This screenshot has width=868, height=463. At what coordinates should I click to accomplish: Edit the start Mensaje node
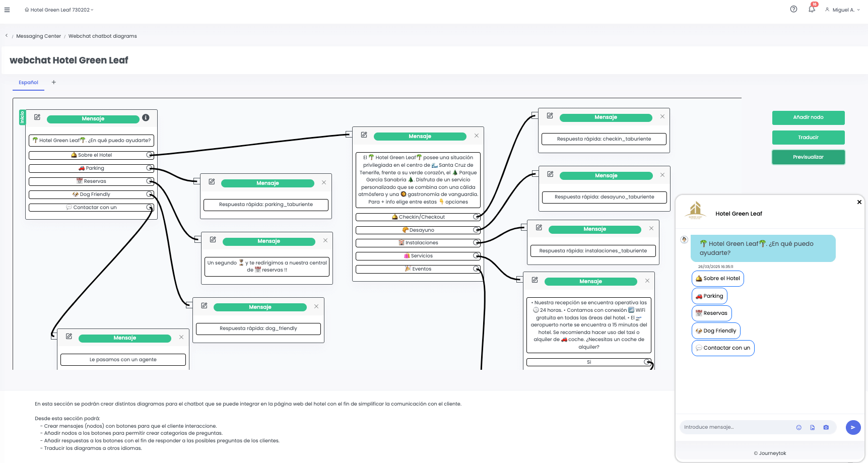pos(37,117)
